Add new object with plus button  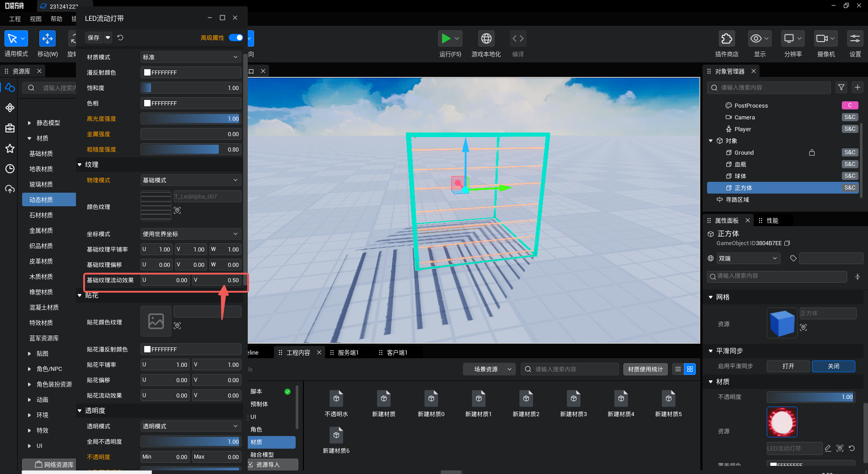(858, 87)
